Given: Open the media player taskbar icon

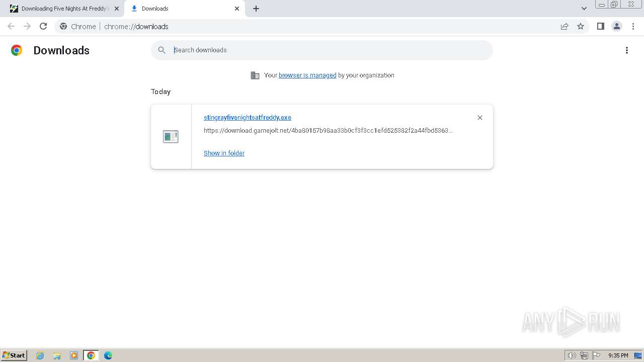Looking at the screenshot, I should pos(74,355).
